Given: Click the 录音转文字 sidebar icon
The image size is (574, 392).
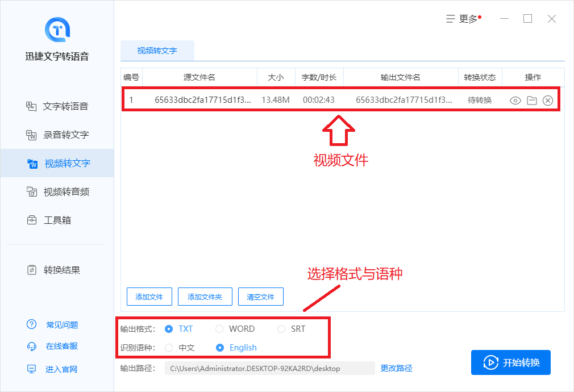Looking at the screenshot, I should click(x=31, y=135).
